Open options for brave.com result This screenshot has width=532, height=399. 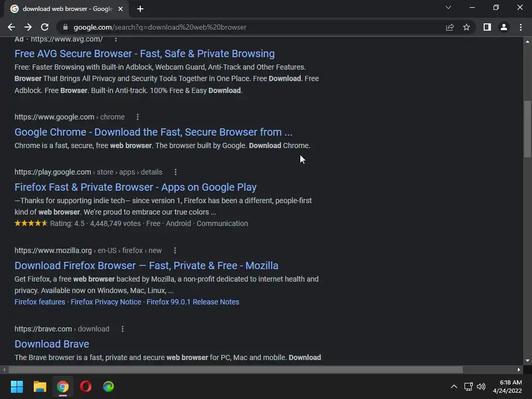123,329
